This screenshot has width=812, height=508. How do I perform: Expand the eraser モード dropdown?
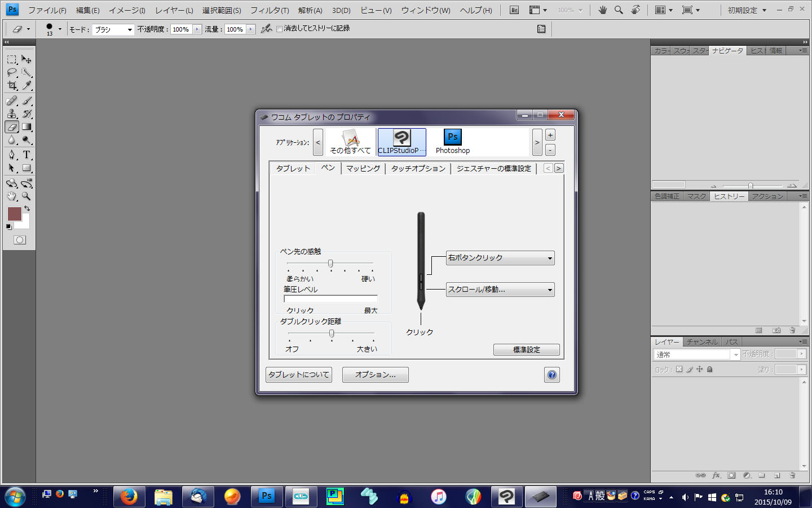(x=113, y=29)
